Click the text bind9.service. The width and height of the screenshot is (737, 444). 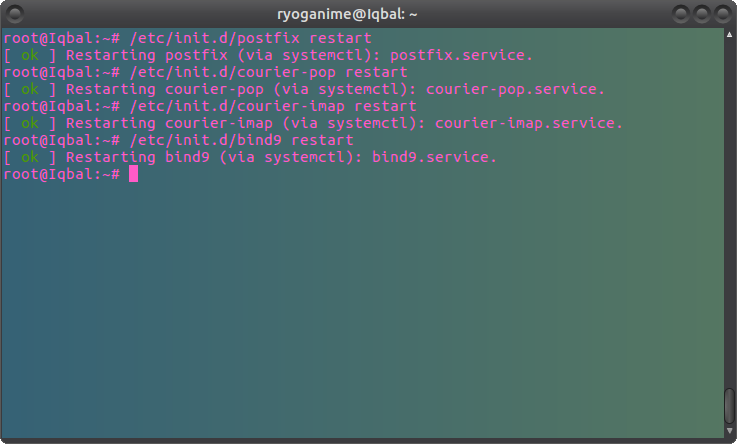coord(435,157)
